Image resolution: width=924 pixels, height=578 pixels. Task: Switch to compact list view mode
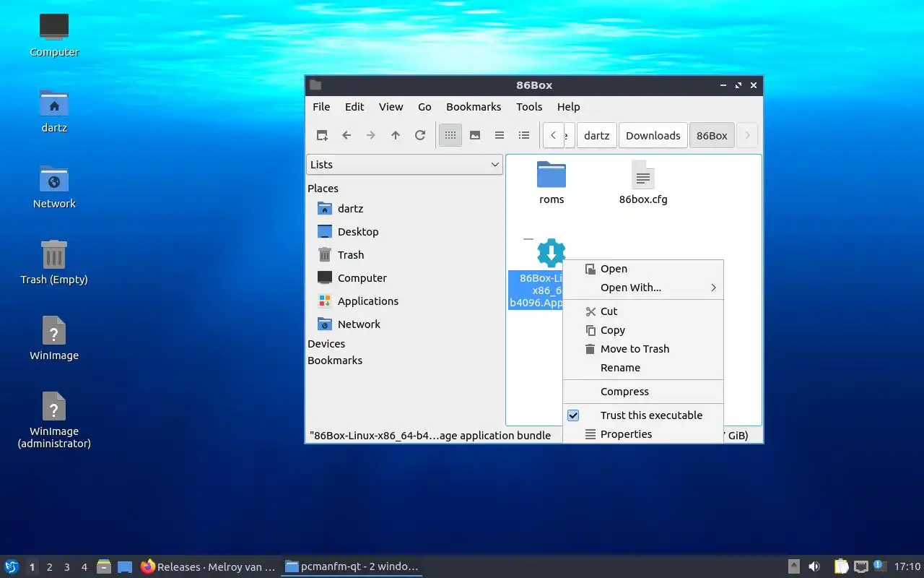click(x=500, y=135)
